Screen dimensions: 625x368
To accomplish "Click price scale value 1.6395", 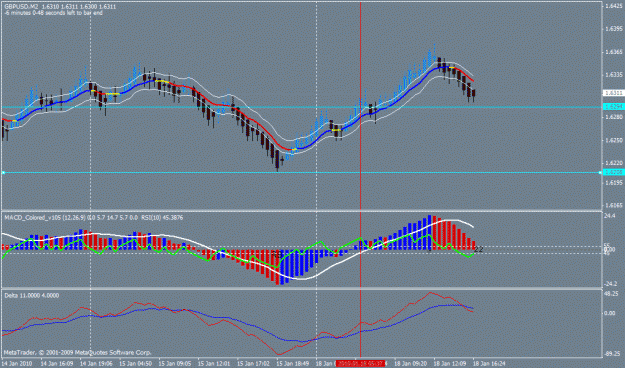I will pos(614,29).
